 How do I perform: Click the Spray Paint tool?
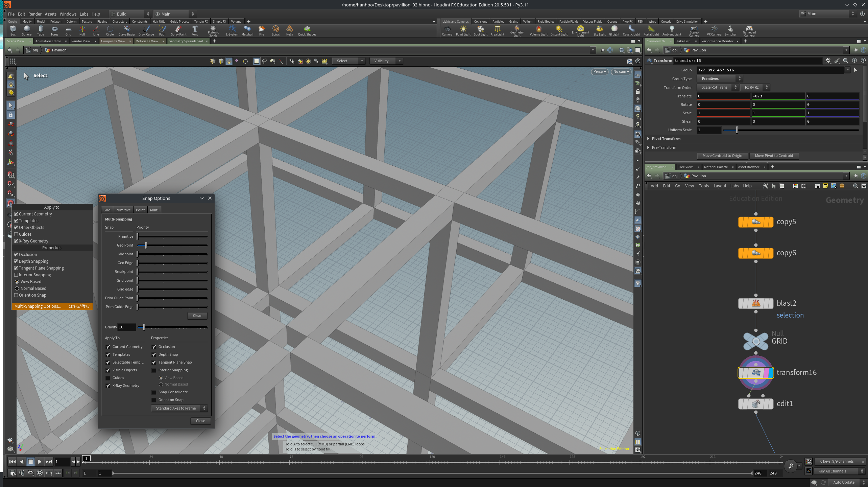click(x=178, y=30)
